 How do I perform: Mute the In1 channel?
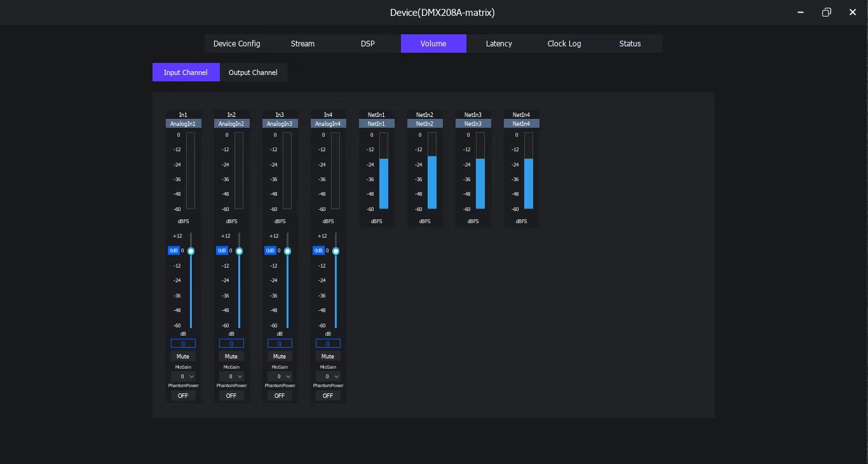coord(183,357)
